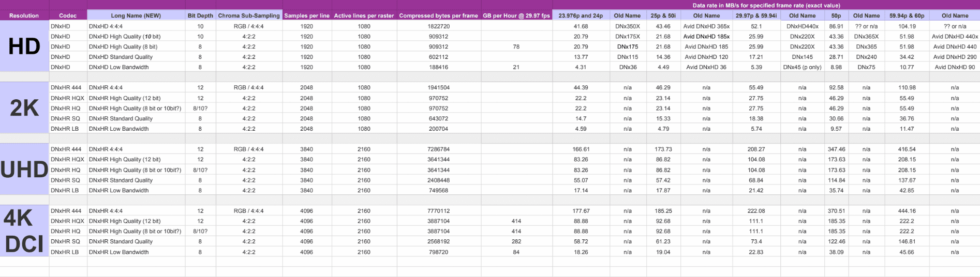Image resolution: width=980 pixels, height=277 pixels.
Task: Select the Codec column header
Action: [x=68, y=16]
